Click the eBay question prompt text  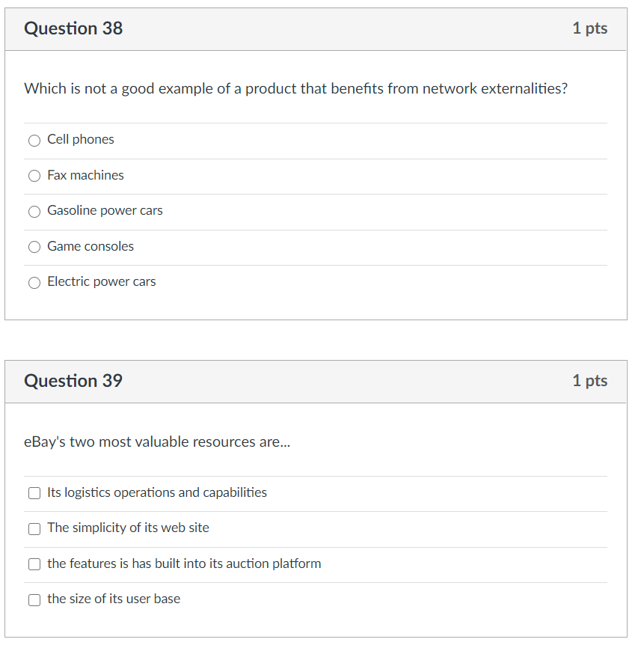point(157,442)
